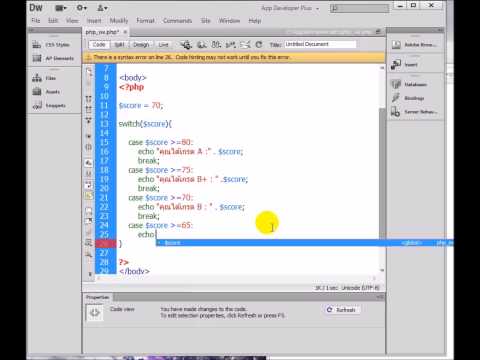Open the Edit menu

53,21
